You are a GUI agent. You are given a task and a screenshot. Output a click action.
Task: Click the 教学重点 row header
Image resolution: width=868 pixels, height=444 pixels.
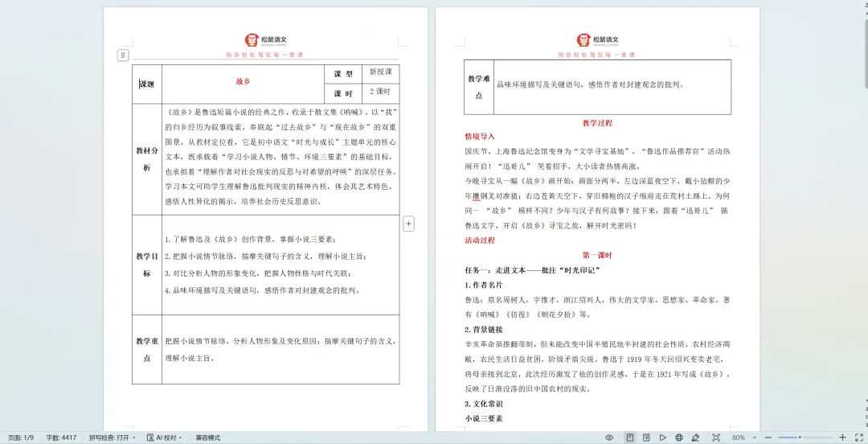click(147, 350)
